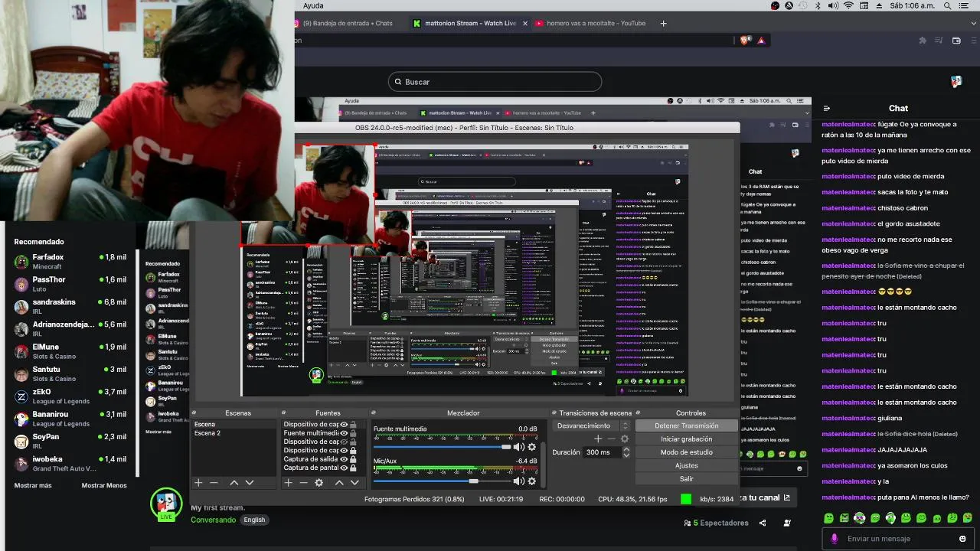The image size is (980, 551).
Task: Open the Desvanecimiento transition dropdown
Action: (x=591, y=425)
